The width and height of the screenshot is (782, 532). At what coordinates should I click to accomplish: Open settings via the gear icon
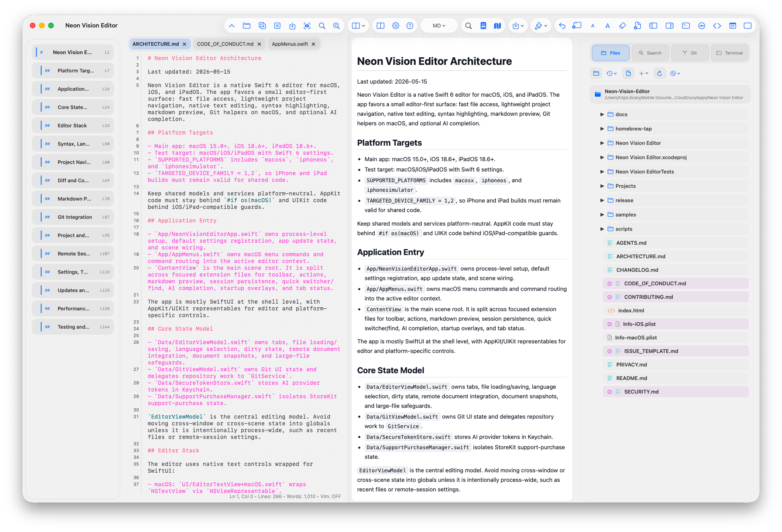pyautogui.click(x=395, y=26)
